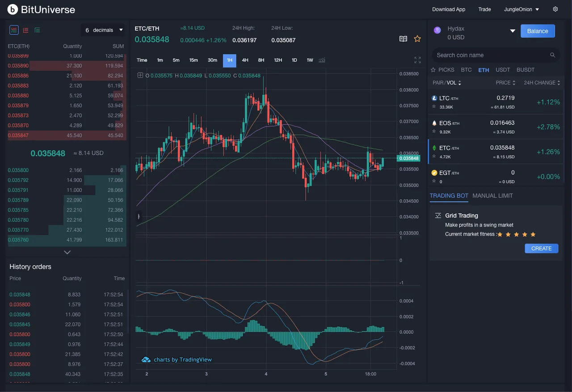
Task: Toggle combined order book view
Action: tap(14, 30)
